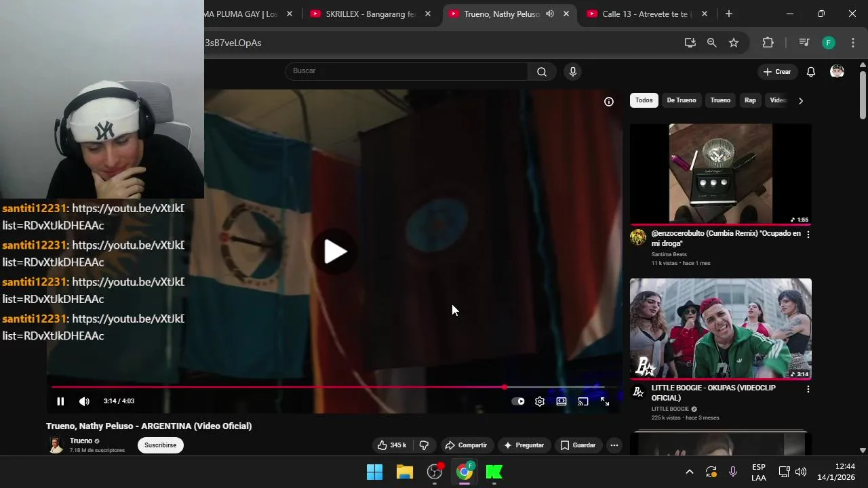The width and height of the screenshot is (868, 488).
Task: Open options for Ocupado en mi droga video
Action: pos(808,235)
